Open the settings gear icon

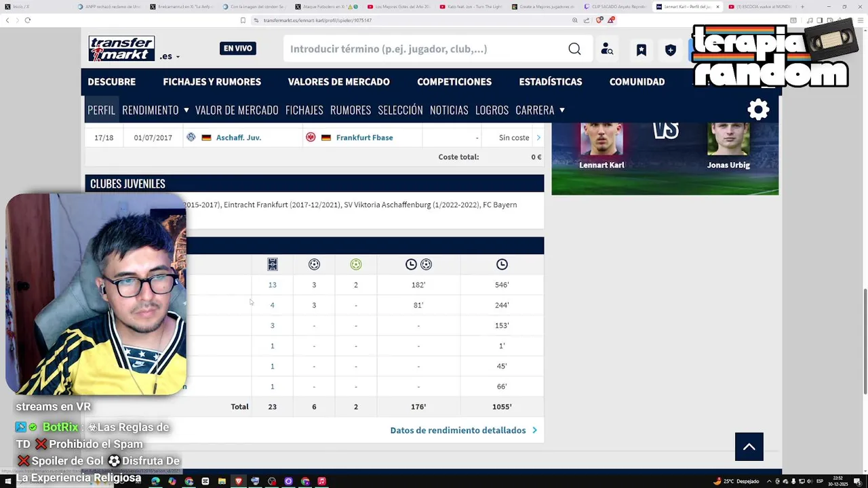(x=758, y=110)
